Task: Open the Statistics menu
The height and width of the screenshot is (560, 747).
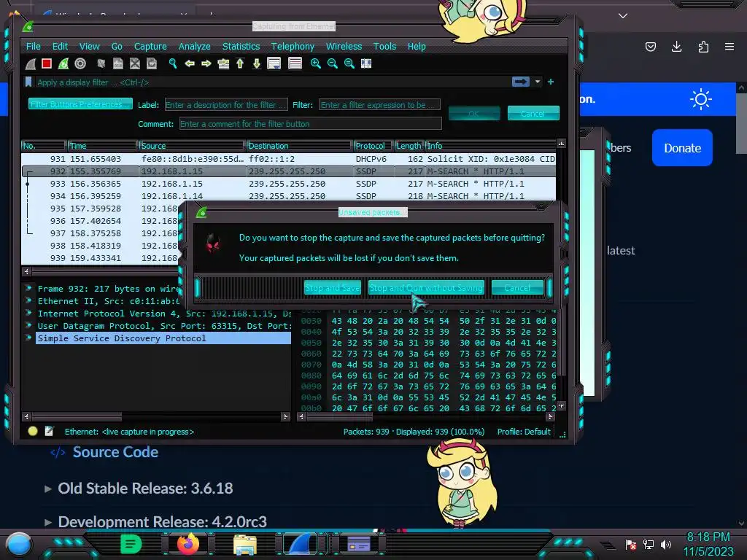Action: click(241, 46)
